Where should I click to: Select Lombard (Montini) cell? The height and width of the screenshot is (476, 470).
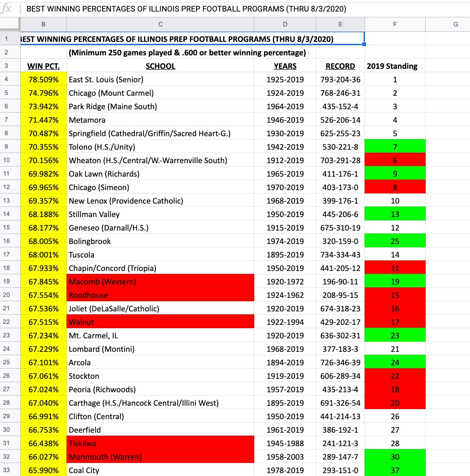point(160,349)
